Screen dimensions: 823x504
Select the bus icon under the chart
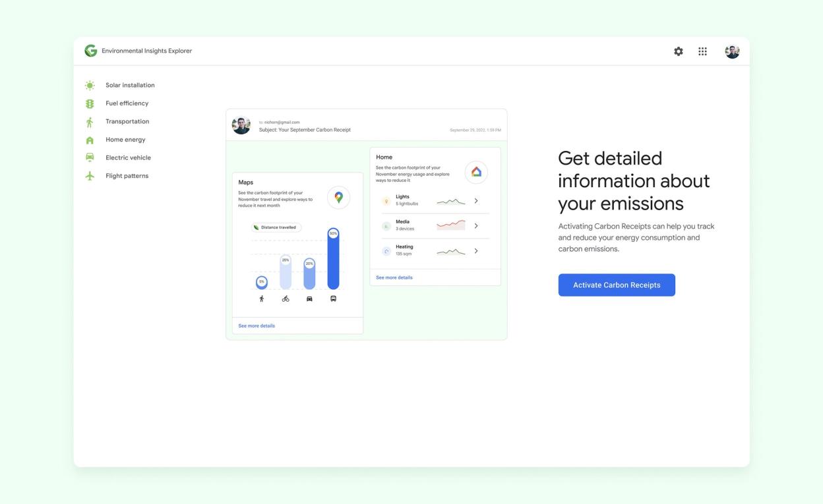click(333, 298)
